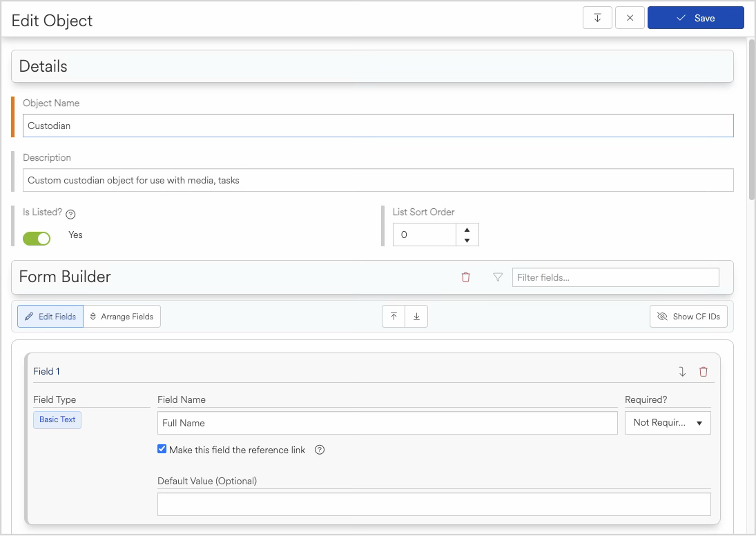Toggle the Is Listed switch off

click(37, 239)
